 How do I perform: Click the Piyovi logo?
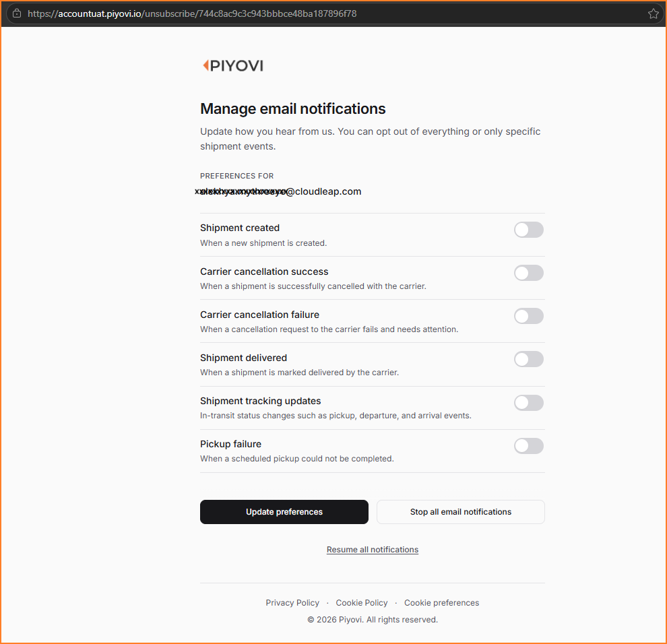tap(233, 65)
